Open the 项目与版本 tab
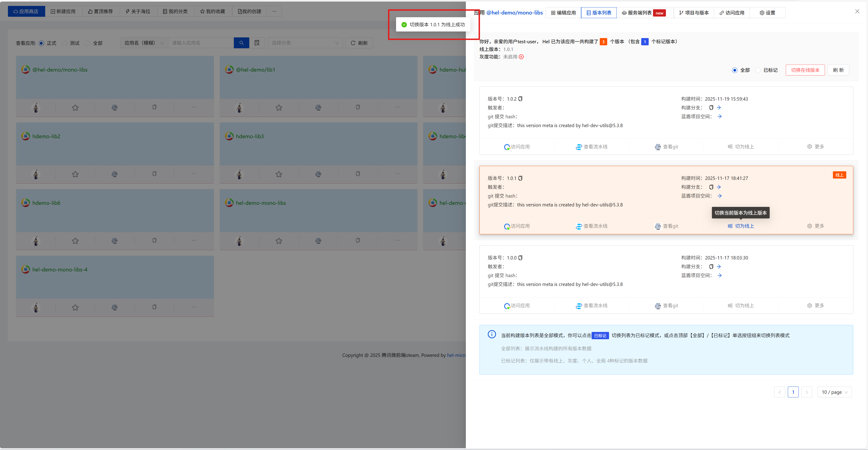 694,13
